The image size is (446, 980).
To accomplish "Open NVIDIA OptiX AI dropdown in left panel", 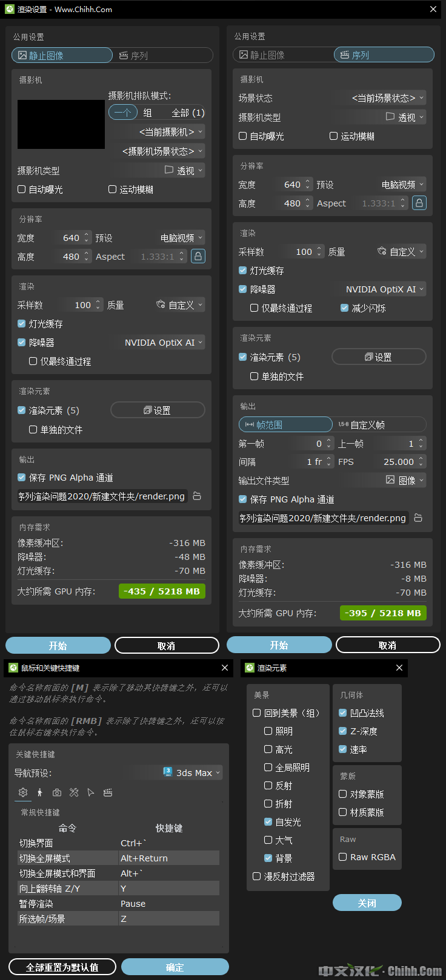I will coord(157,343).
